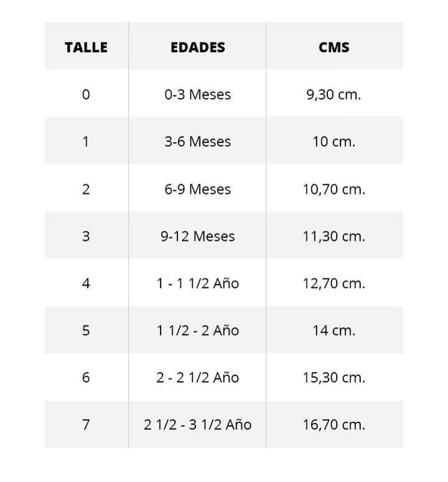Click the 10 cm. measurement cell
The width and height of the screenshot is (448, 482).
click(x=334, y=142)
